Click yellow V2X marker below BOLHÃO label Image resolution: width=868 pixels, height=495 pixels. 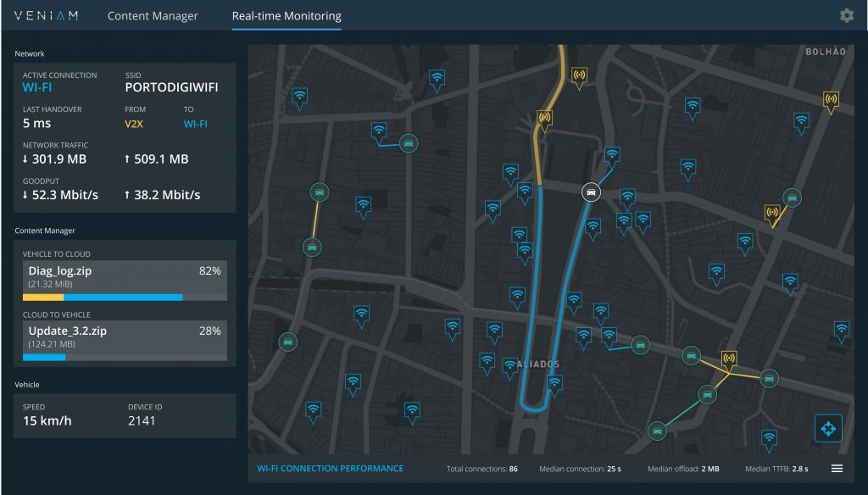tap(831, 100)
